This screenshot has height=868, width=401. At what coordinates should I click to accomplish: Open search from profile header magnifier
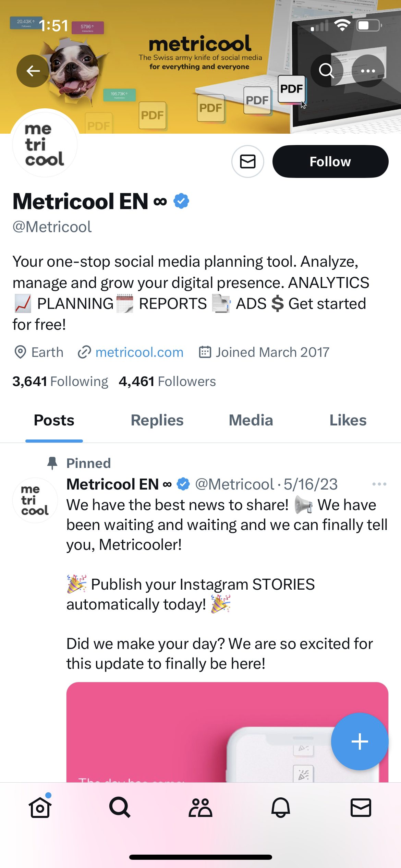327,71
